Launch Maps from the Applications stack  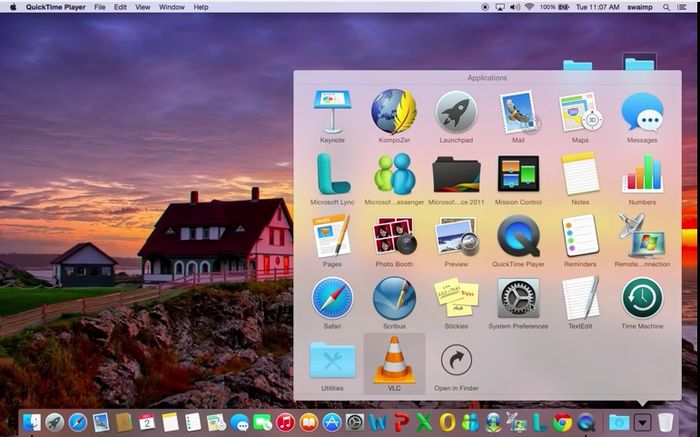pyautogui.click(x=580, y=112)
